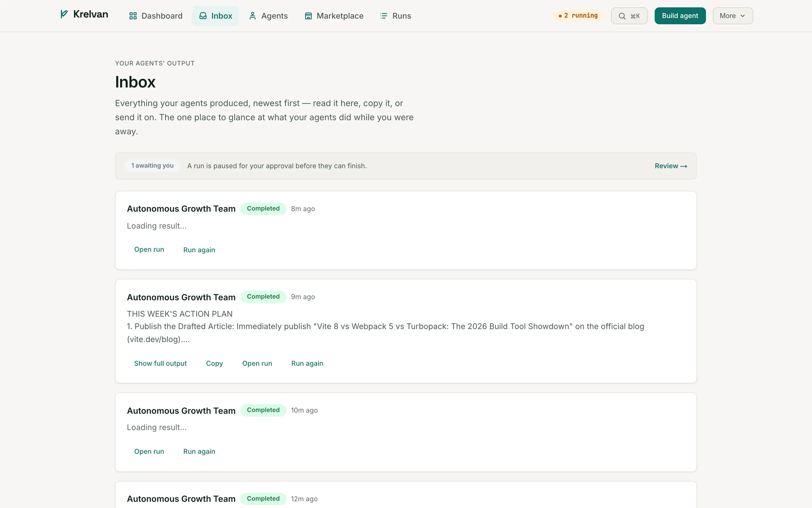Image resolution: width=812 pixels, height=508 pixels.
Task: Click the search magnifier icon
Action: pos(622,16)
